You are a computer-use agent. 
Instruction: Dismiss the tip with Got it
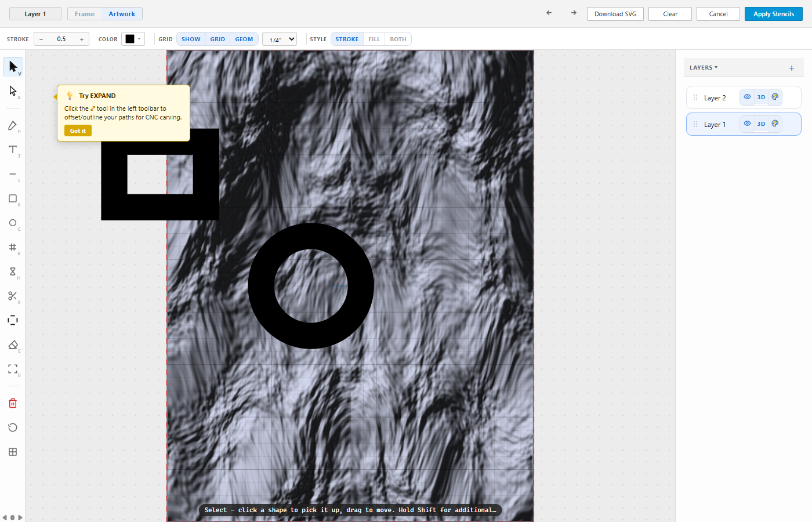pyautogui.click(x=78, y=131)
